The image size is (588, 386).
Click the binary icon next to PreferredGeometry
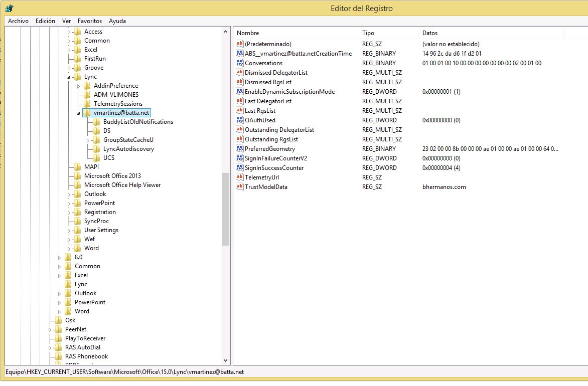pyautogui.click(x=240, y=149)
